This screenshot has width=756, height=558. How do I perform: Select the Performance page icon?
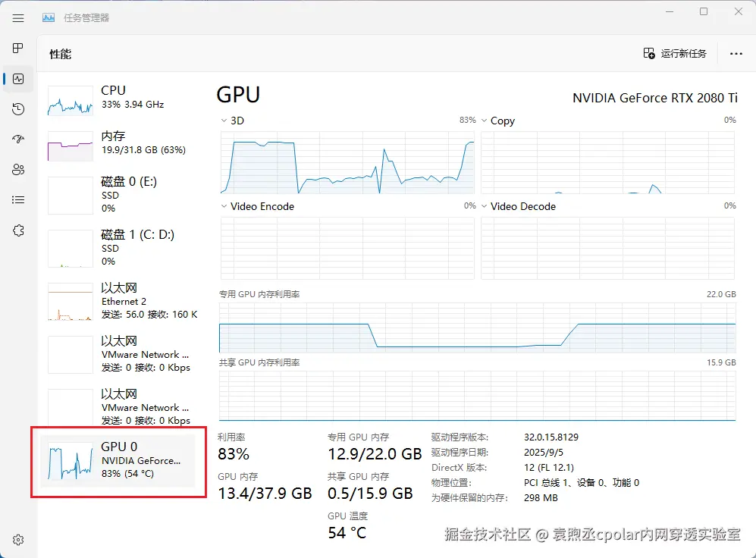coord(18,79)
